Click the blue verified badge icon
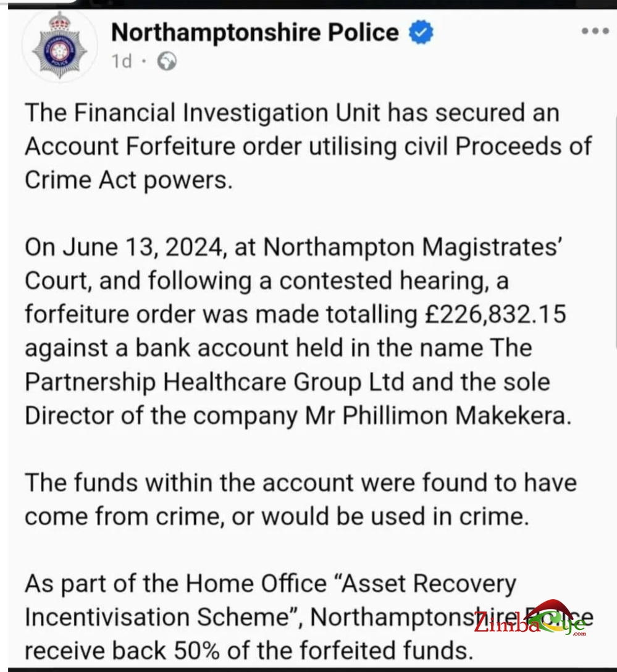The width and height of the screenshot is (617, 672). [421, 33]
